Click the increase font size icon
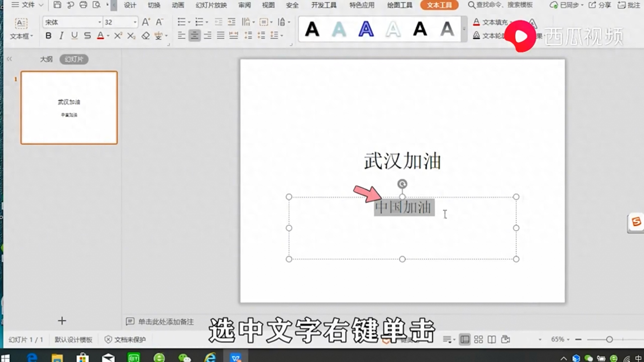644x362 pixels. (x=146, y=22)
